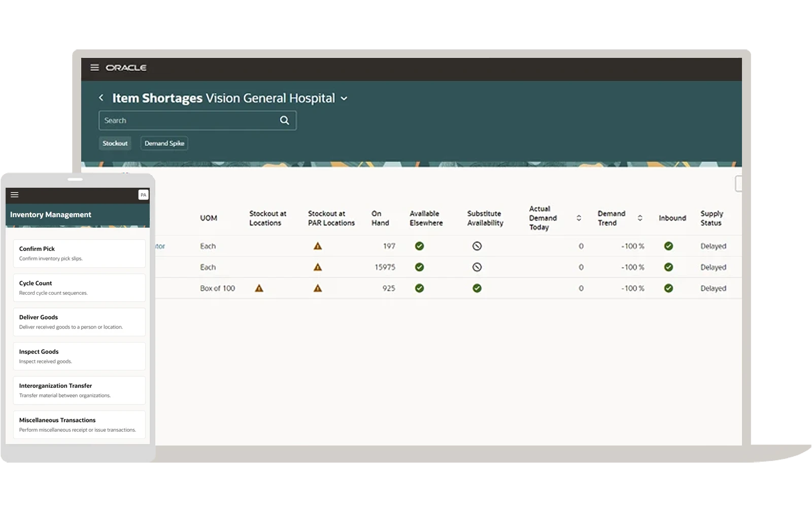This screenshot has width=812, height=512.
Task: Open the Inspect Goods task card
Action: tap(79, 356)
